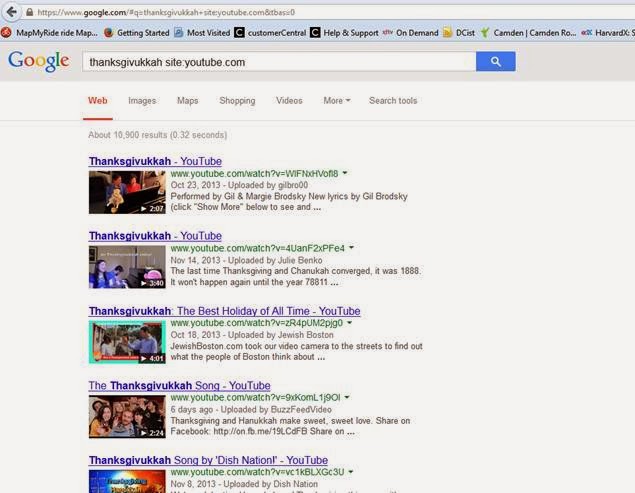Click 'Oct 18, 2013 - Uploaded by Jewish Boston' text
Viewport: 635px width, 493px height.
pyautogui.click(x=252, y=335)
